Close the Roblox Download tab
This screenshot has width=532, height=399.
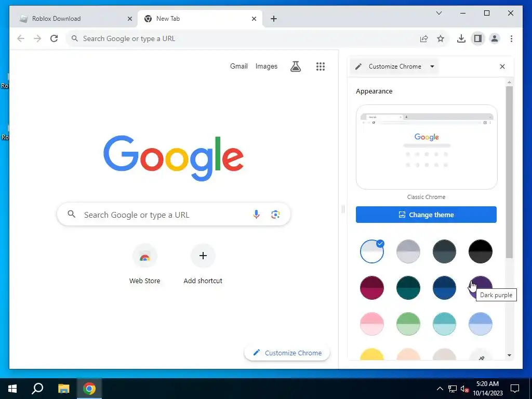pos(129,19)
